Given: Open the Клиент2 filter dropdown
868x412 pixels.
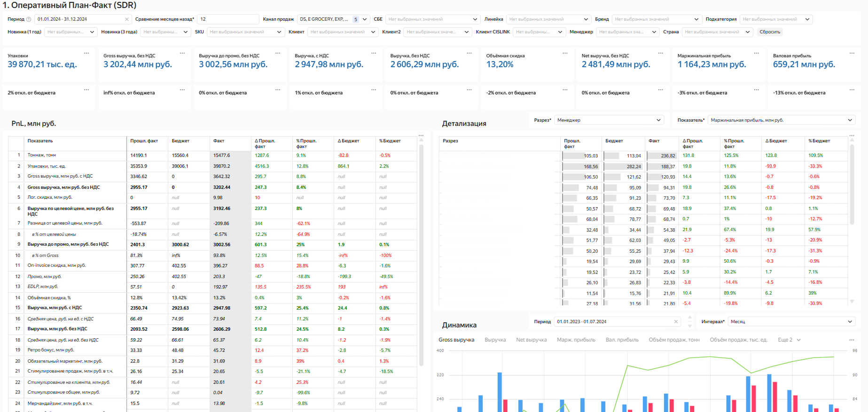Looking at the screenshot, I should 437,32.
